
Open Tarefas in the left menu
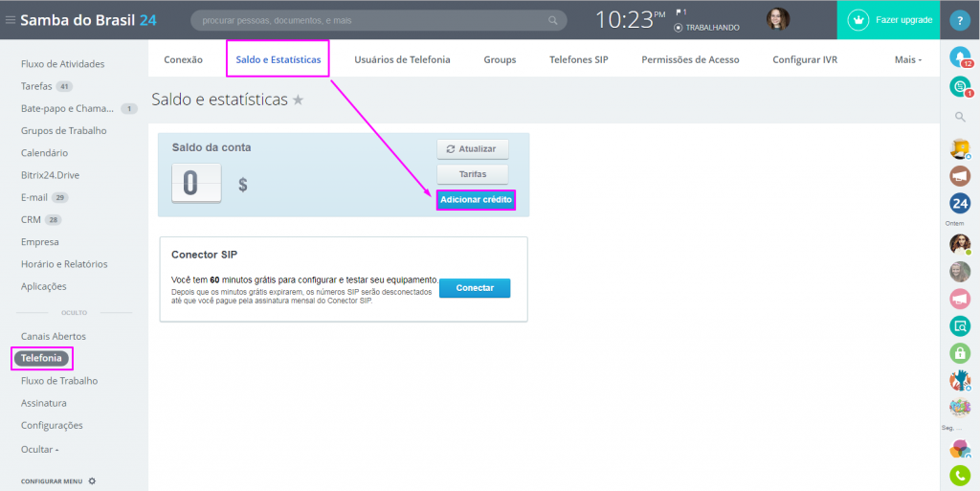pos(37,86)
